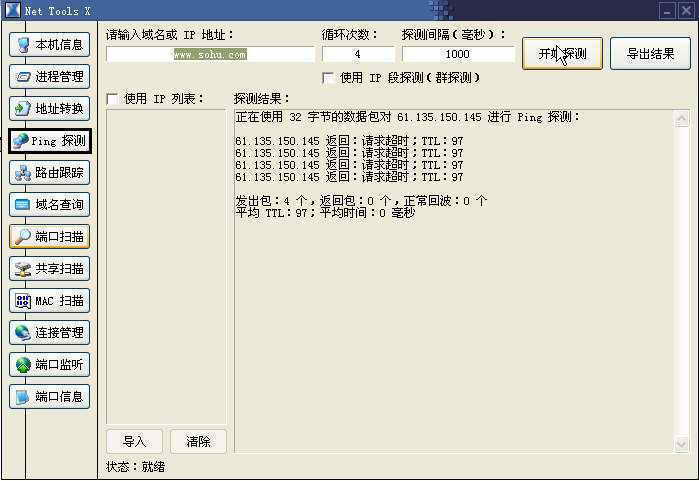Enable the 使用 IP 段探测 checkbox

[x=328, y=78]
